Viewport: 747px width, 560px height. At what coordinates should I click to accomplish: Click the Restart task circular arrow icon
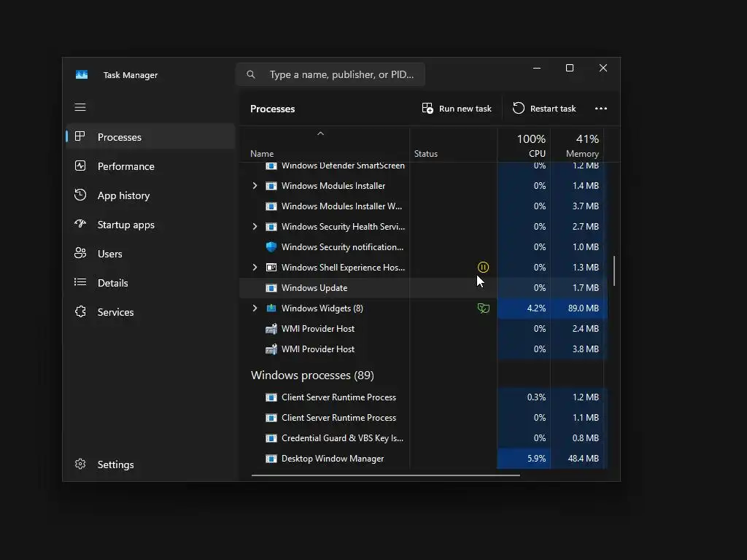pos(519,108)
